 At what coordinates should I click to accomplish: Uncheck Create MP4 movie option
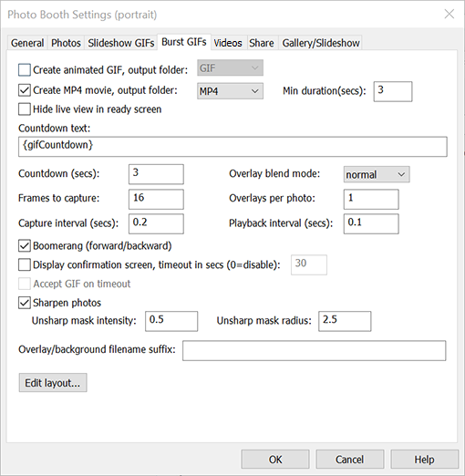tap(25, 90)
